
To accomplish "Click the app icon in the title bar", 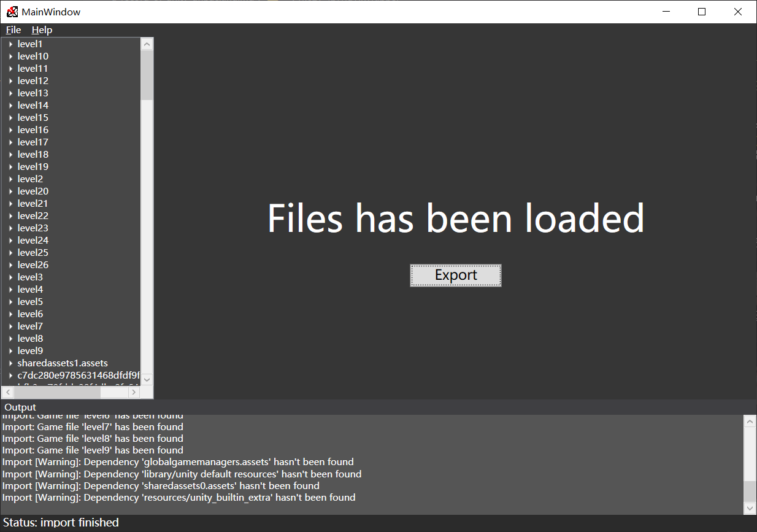I will coord(12,12).
